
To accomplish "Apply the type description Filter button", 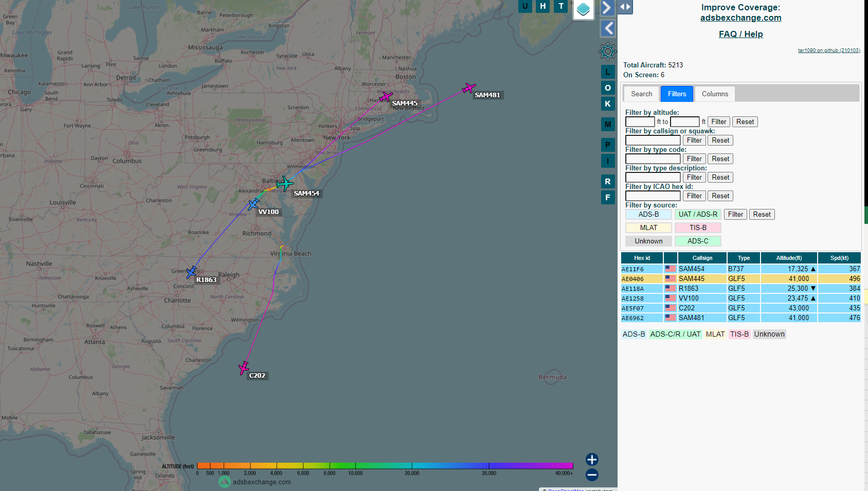I will tap(694, 178).
